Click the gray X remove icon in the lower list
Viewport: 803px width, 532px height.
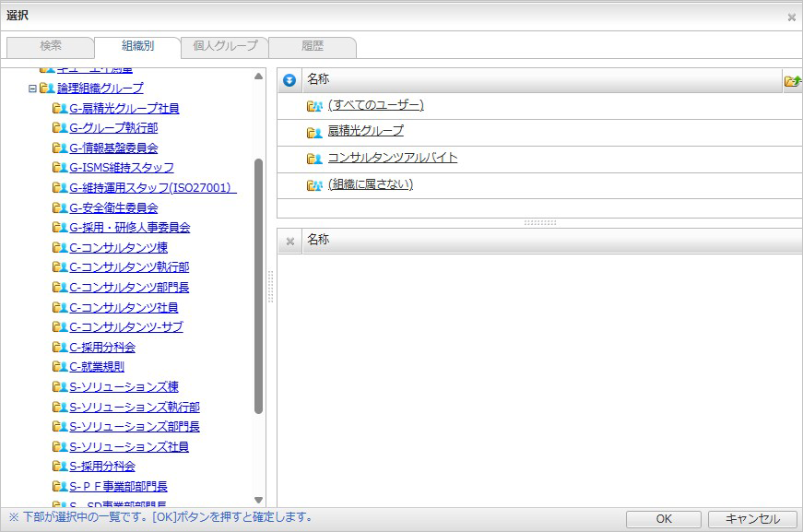[x=289, y=242]
